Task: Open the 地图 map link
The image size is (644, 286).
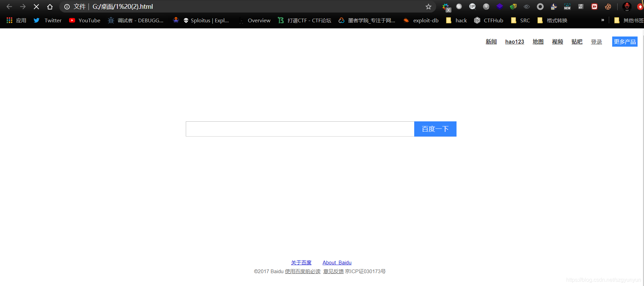Action: pyautogui.click(x=538, y=42)
